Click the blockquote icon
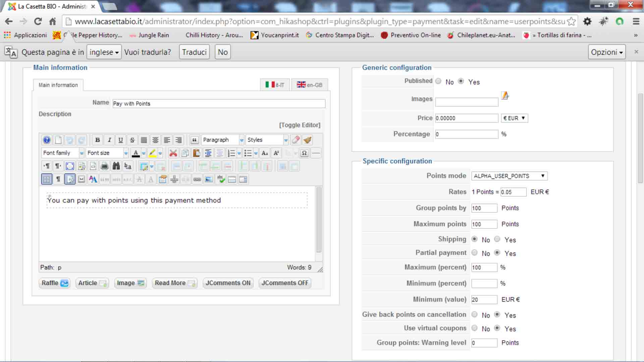The width and height of the screenshot is (644, 362). [x=194, y=140]
